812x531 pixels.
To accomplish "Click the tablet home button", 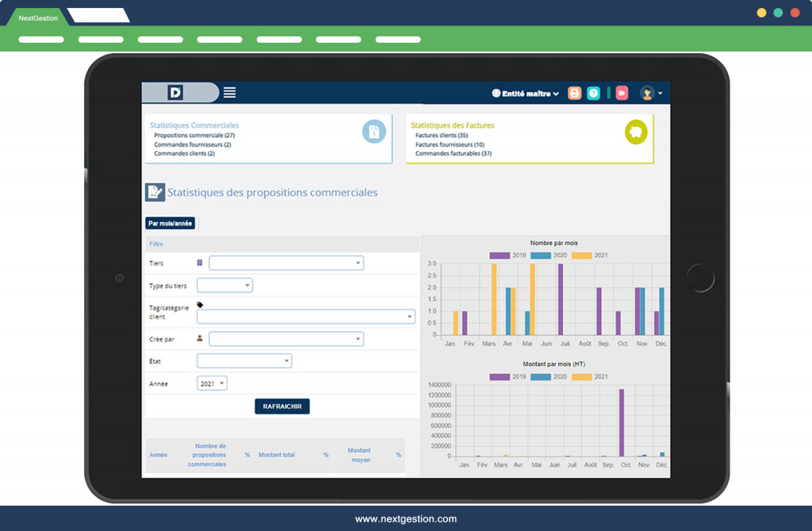I will (700, 278).
